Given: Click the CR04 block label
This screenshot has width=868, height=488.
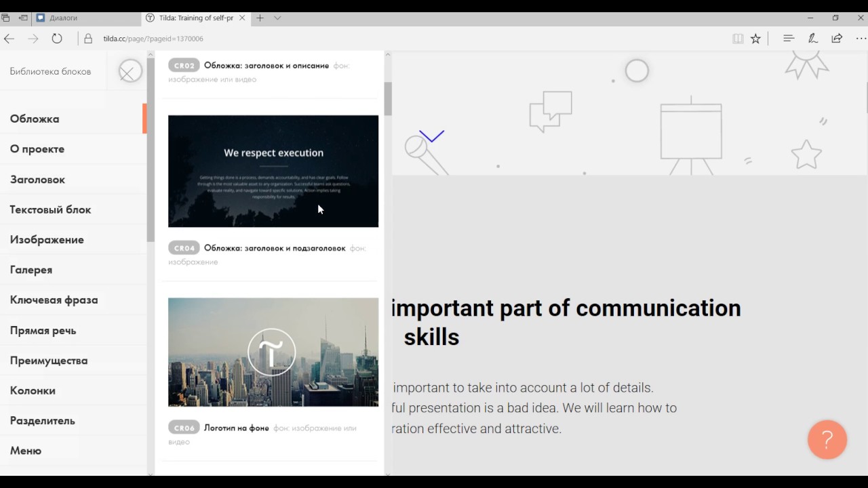Looking at the screenshot, I should 184,248.
